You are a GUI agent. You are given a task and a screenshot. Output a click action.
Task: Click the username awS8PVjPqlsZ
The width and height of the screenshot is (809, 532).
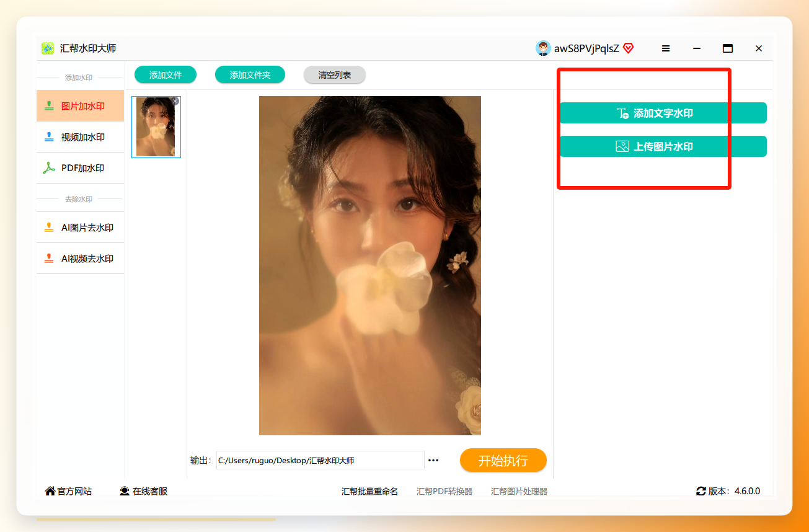point(586,48)
